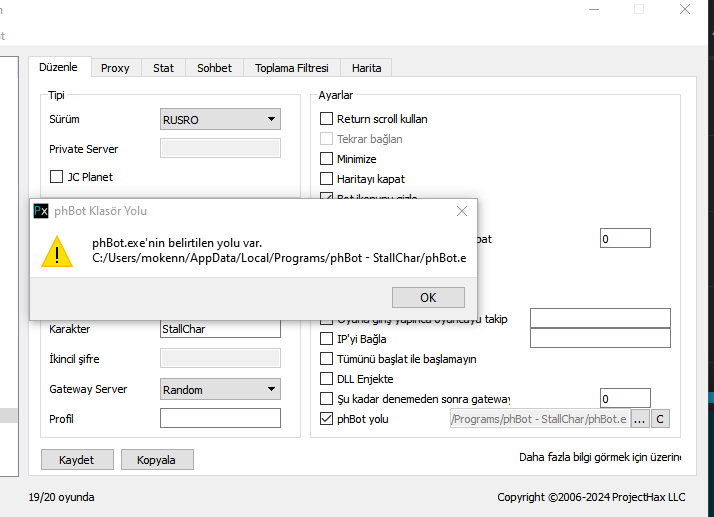
Task: Uncheck the phBot yolu checkbox
Action: (x=326, y=419)
